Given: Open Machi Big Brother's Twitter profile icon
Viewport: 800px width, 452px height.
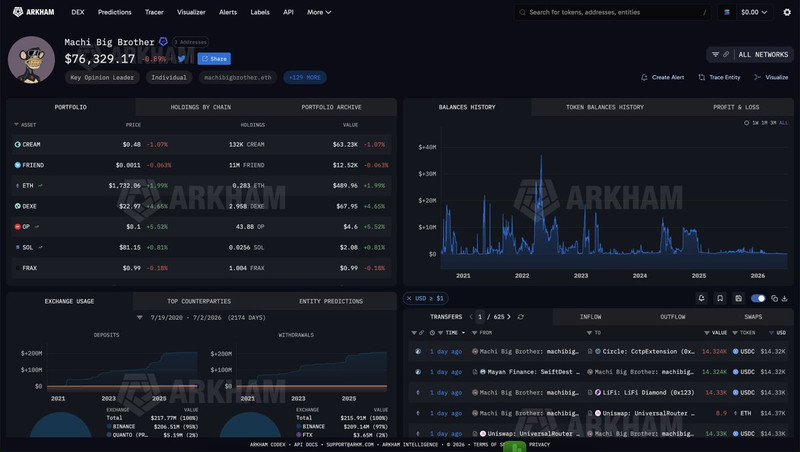Looking at the screenshot, I should click(x=182, y=59).
